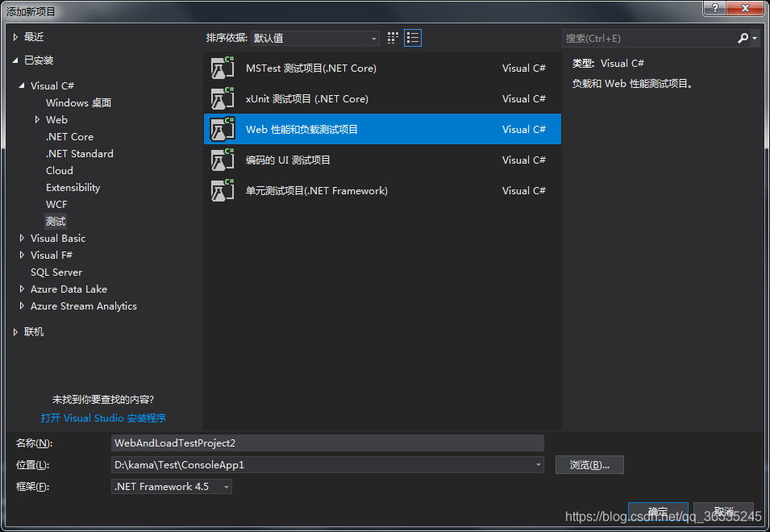Switch to medium icons list view
Image resolution: width=770 pixels, height=532 pixels.
click(413, 38)
